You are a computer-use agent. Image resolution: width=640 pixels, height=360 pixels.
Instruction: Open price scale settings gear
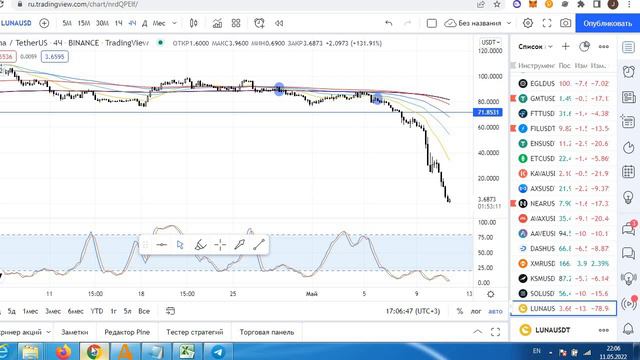point(491,294)
